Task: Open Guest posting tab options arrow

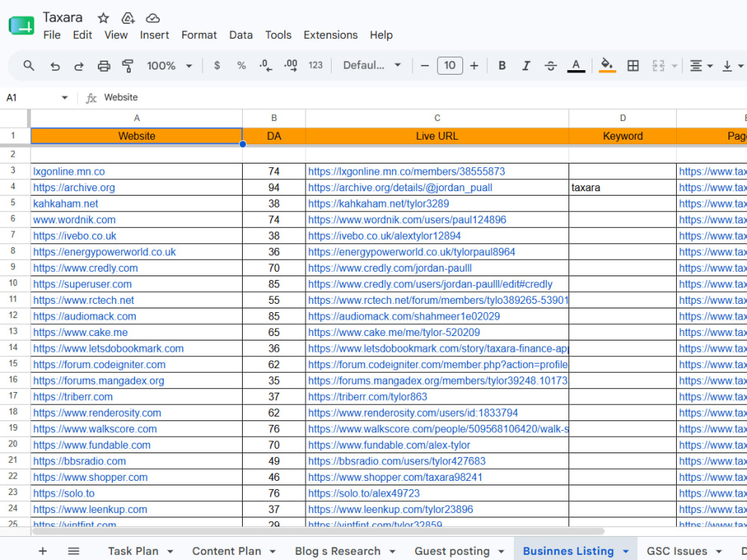Action: click(500, 552)
